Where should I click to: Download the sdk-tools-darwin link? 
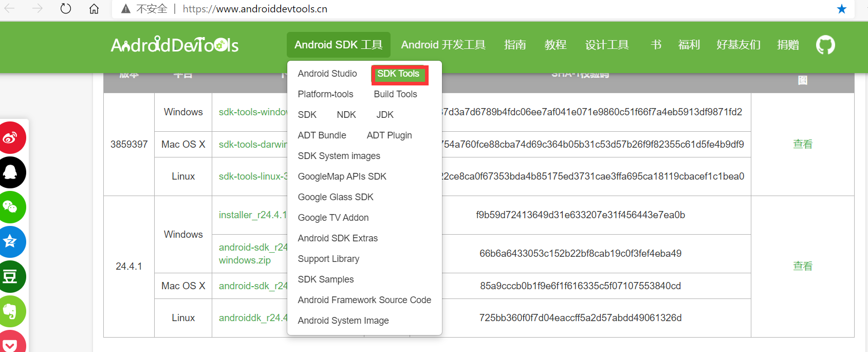pos(253,145)
